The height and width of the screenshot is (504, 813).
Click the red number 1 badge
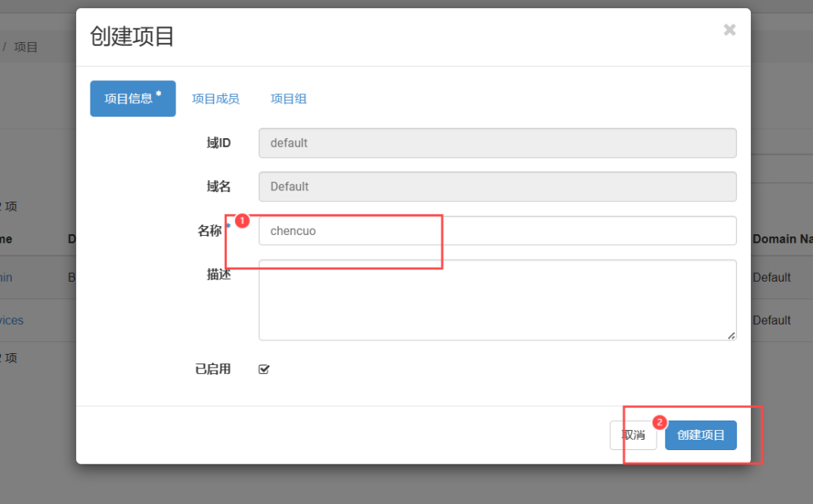tap(243, 220)
